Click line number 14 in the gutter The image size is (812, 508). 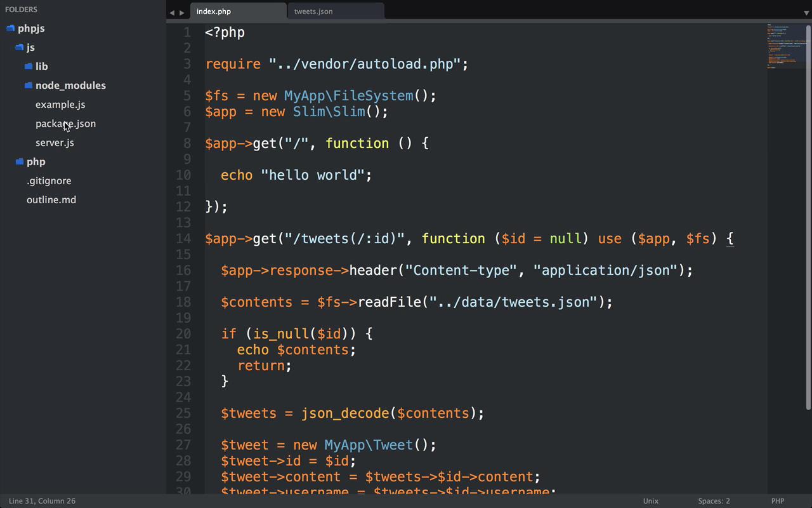click(183, 239)
